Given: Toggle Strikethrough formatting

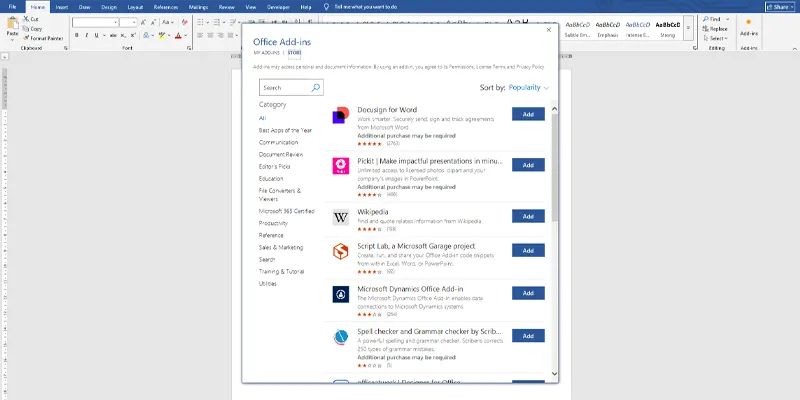Looking at the screenshot, I should (x=113, y=35).
